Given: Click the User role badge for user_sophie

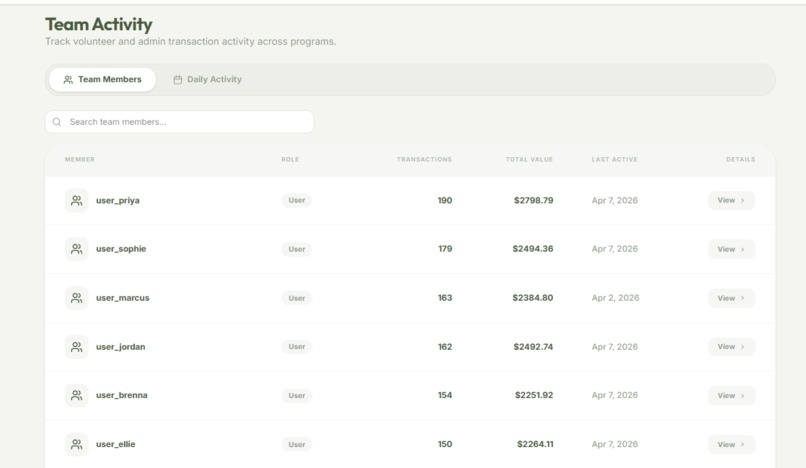Looking at the screenshot, I should 297,249.
